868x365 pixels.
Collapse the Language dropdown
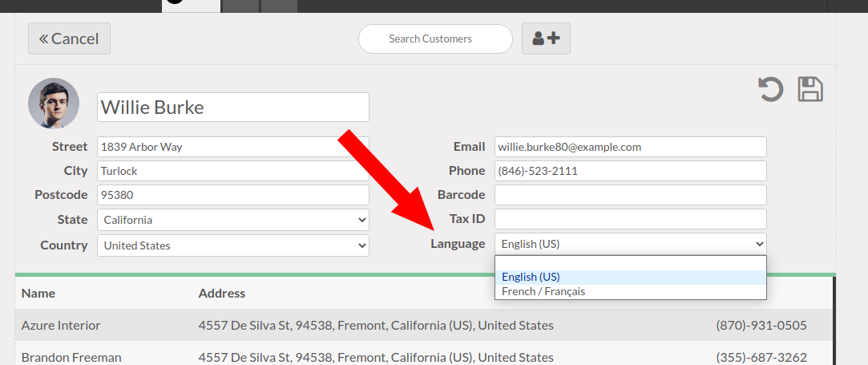pyautogui.click(x=631, y=244)
